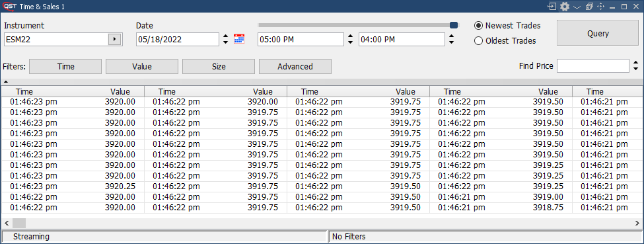Increase the 05:00 PM time stepper

tap(350, 36)
